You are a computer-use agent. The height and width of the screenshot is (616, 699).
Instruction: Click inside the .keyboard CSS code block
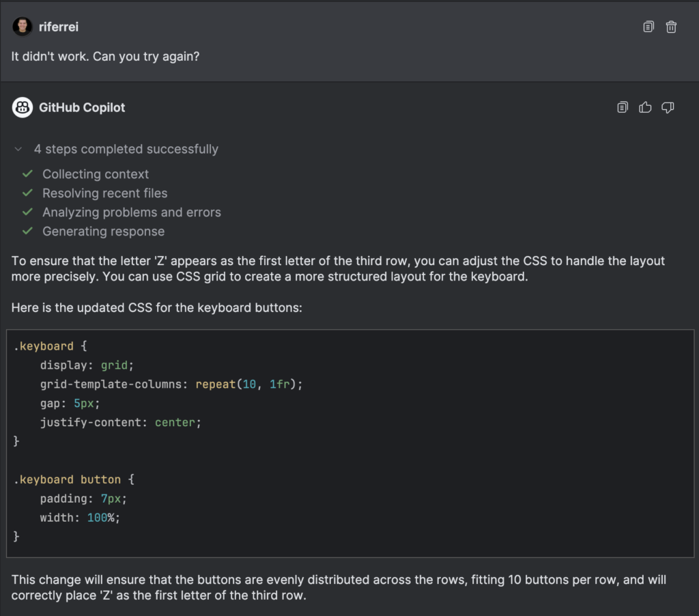350,443
